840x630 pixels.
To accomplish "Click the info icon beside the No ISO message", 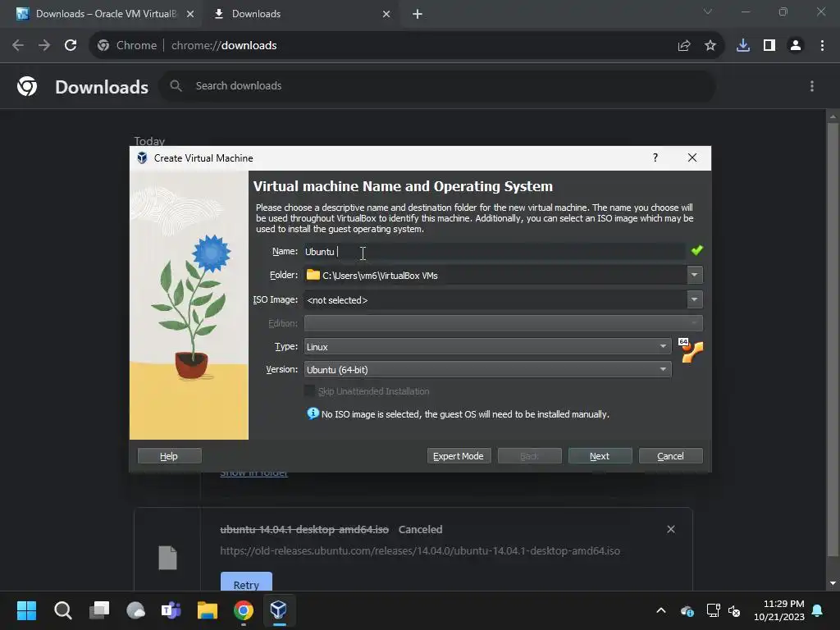I will pyautogui.click(x=313, y=413).
